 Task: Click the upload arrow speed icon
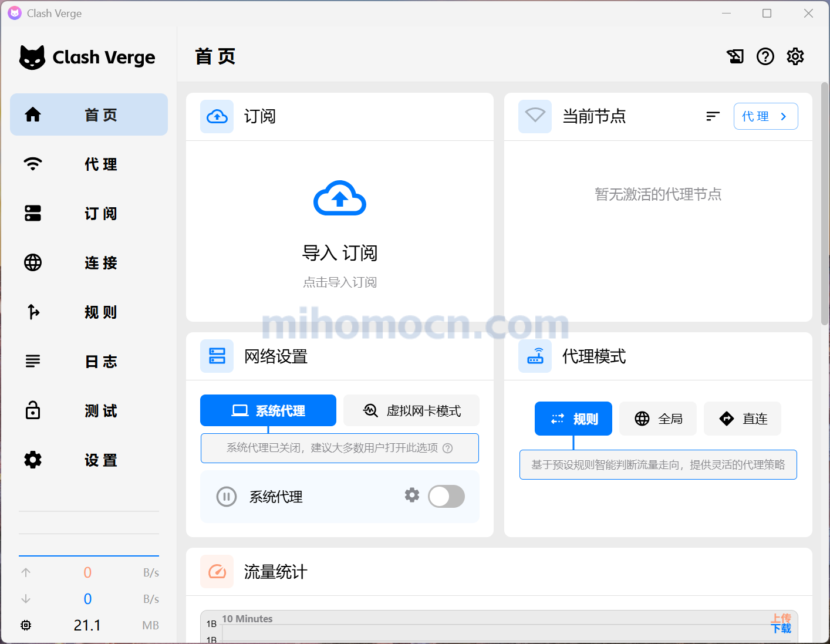[x=26, y=572]
